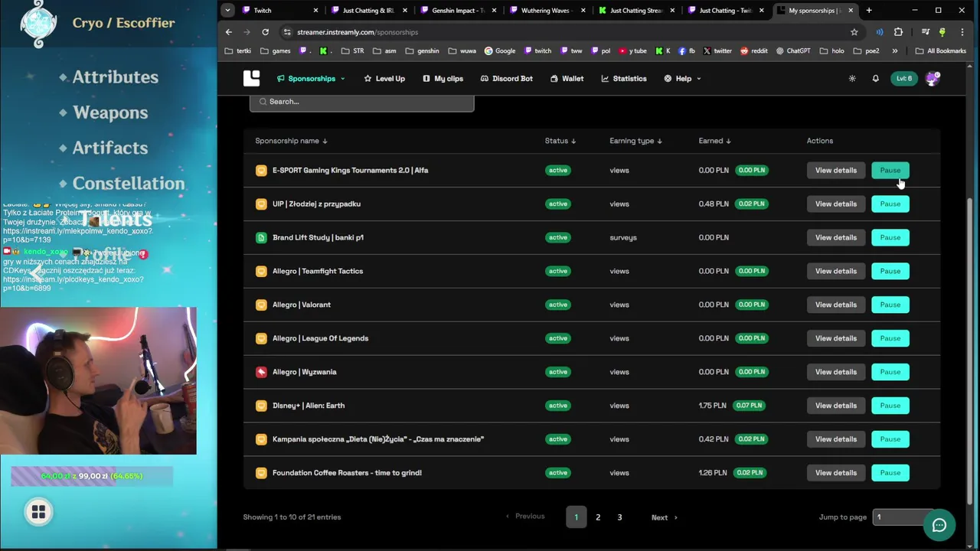Screen dimensions: 980x551
Task: Go to pagination page 3
Action: [x=619, y=517]
